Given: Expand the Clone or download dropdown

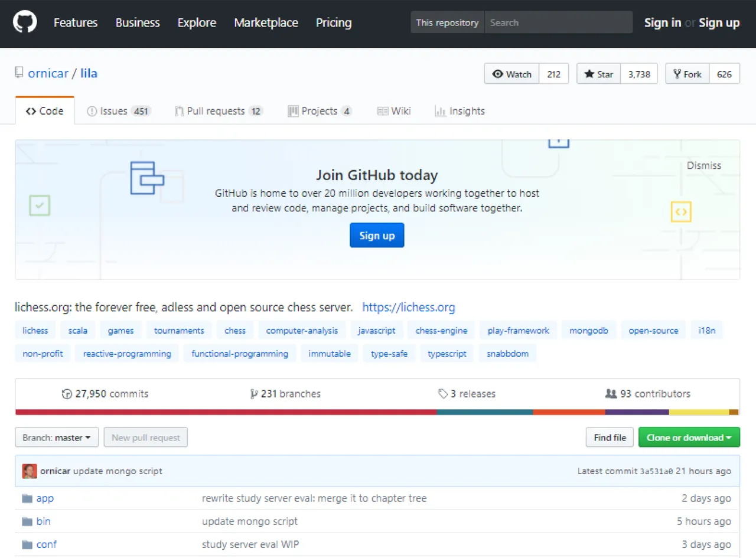Looking at the screenshot, I should (689, 438).
